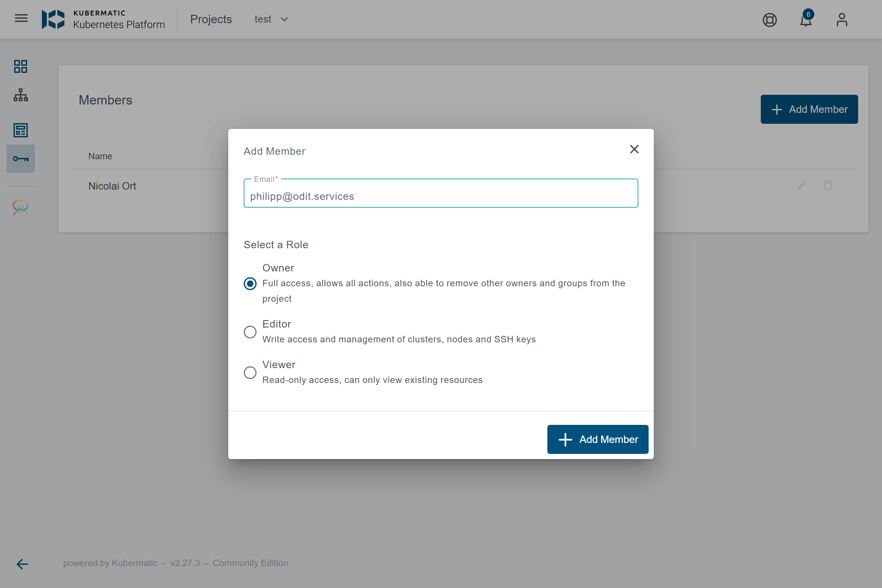The height and width of the screenshot is (588, 882).
Task: Open the notifications bell
Action: [806, 20]
